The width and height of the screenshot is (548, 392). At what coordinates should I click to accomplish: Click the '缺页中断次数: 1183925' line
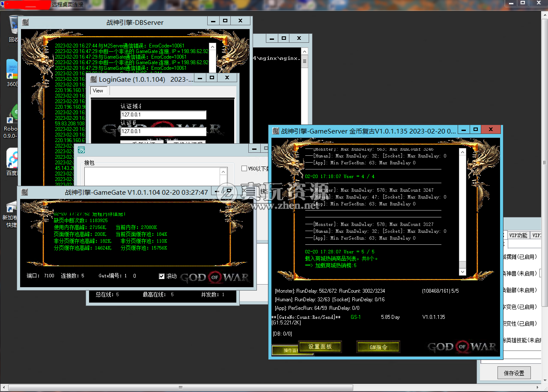pyautogui.click(x=81, y=220)
